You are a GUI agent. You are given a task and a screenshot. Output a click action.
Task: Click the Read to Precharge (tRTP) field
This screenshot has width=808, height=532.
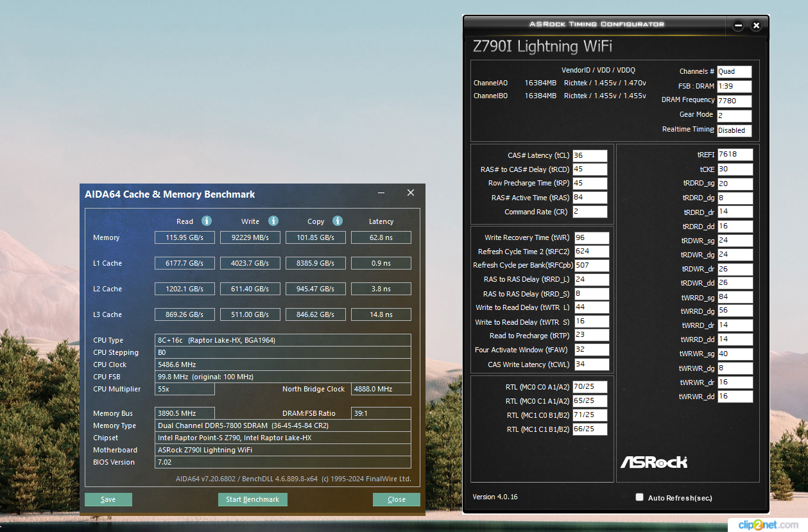click(592, 335)
